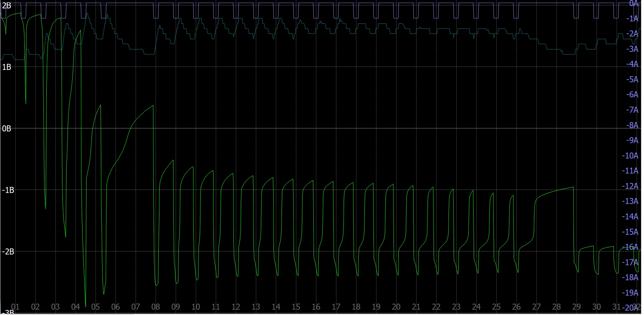The width and height of the screenshot is (644, 315).
Task: Select time axis tick label 27
Action: [x=536, y=307]
